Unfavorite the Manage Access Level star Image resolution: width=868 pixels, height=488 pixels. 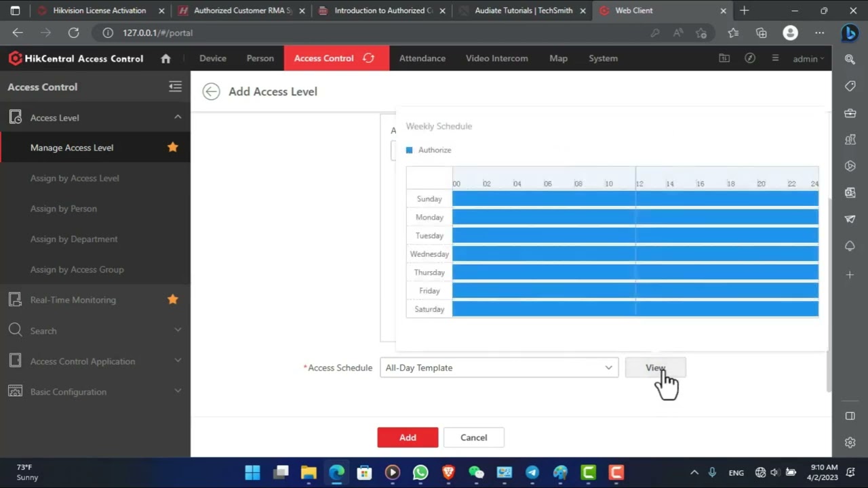coord(173,147)
